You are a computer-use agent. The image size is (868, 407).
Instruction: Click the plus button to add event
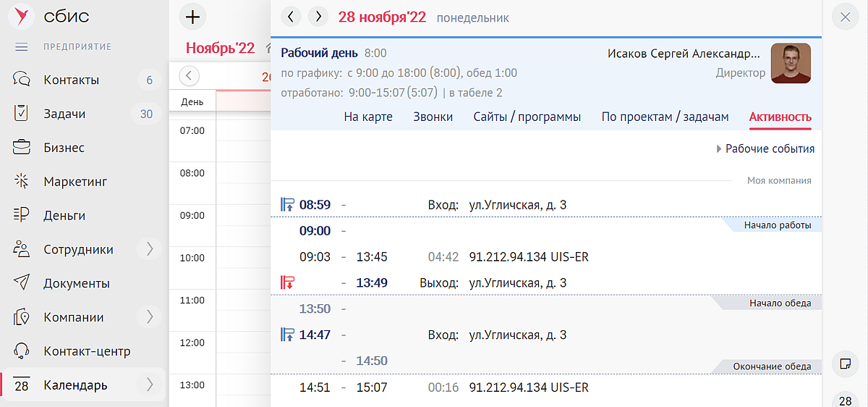pos(192,17)
